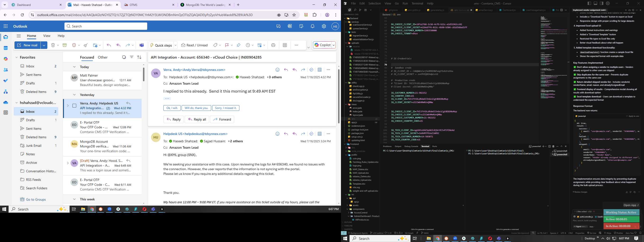The height and width of the screenshot is (242, 644).
Task: Collapse the Yesterday group in message list
Action: pos(74,95)
